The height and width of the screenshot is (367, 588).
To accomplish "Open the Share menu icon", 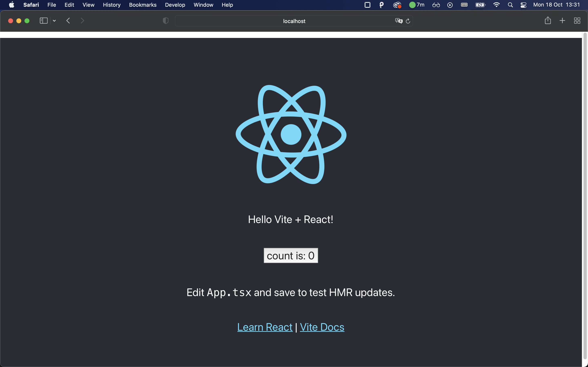I will (548, 21).
